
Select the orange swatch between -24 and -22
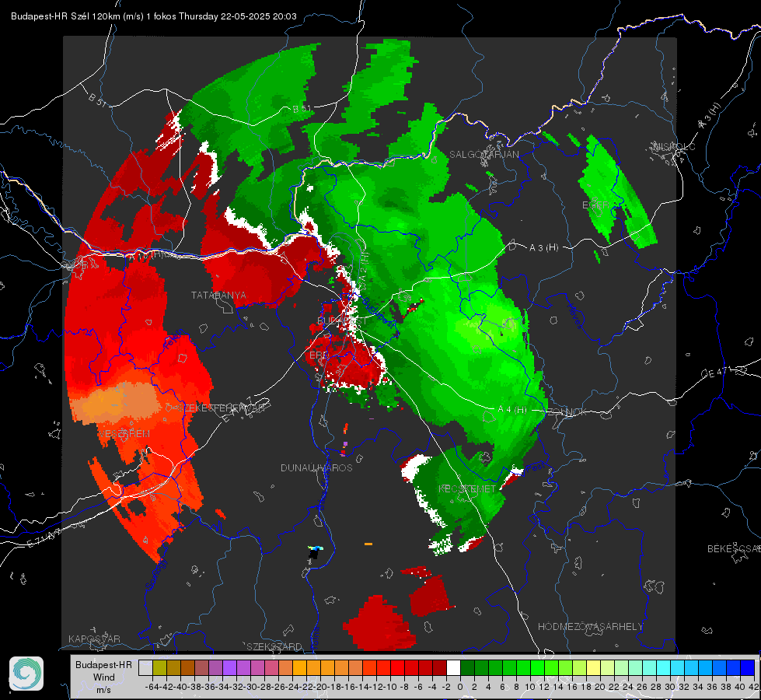299,667
